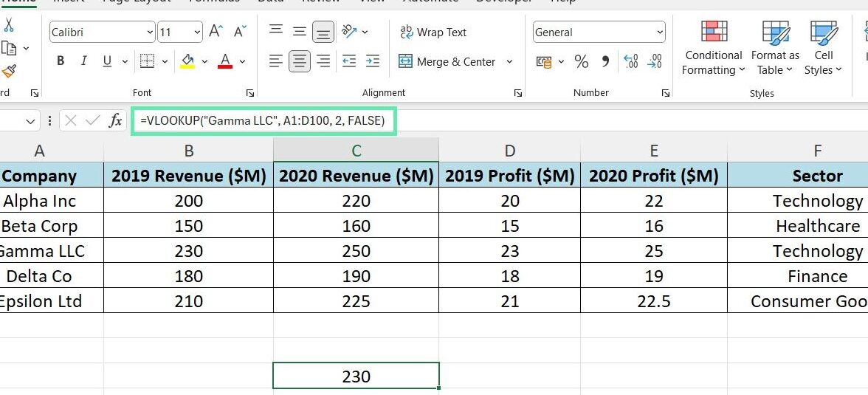Click the Format Painter brush icon
The image size is (868, 395).
point(9,71)
